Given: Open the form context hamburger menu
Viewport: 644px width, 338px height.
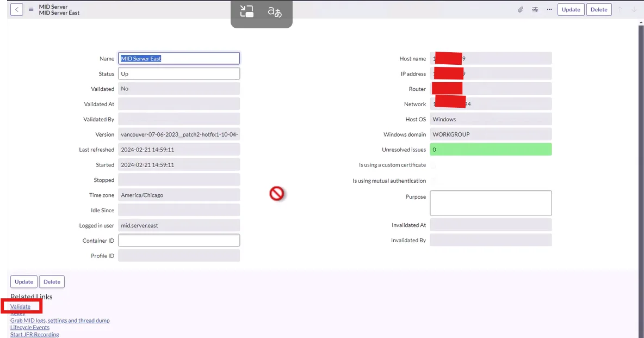Looking at the screenshot, I should click(31, 9).
